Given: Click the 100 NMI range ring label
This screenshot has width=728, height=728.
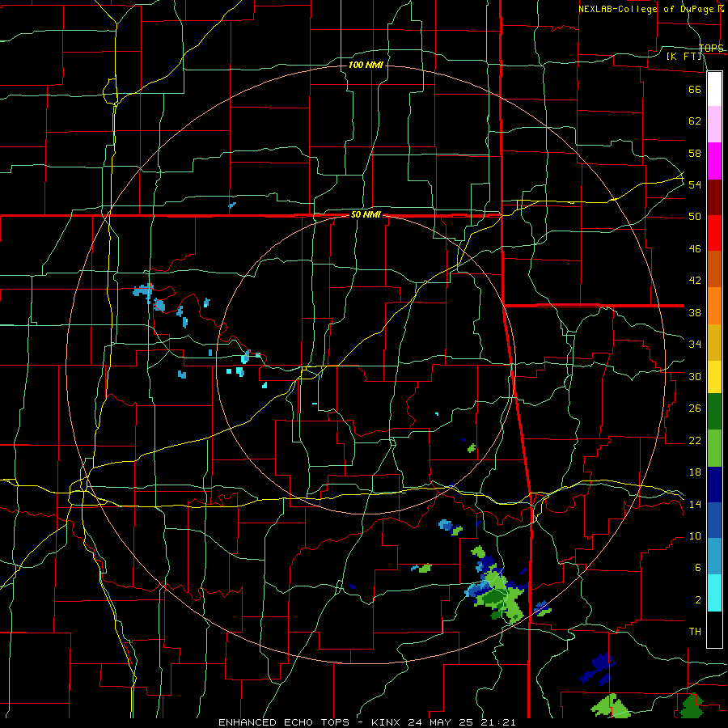Looking at the screenshot, I should coord(366,65).
